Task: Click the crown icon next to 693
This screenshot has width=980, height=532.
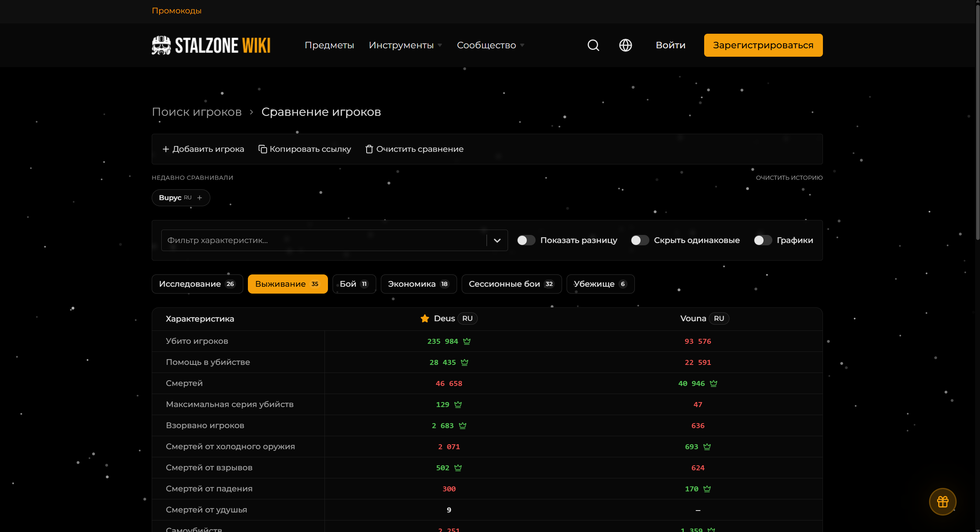Action: [707, 447]
